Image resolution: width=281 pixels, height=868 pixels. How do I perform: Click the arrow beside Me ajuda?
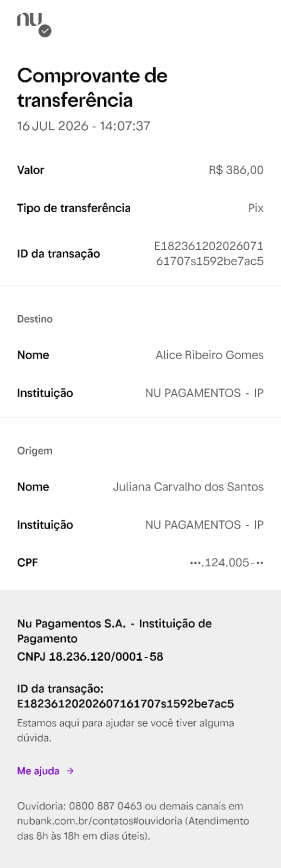[x=70, y=770]
